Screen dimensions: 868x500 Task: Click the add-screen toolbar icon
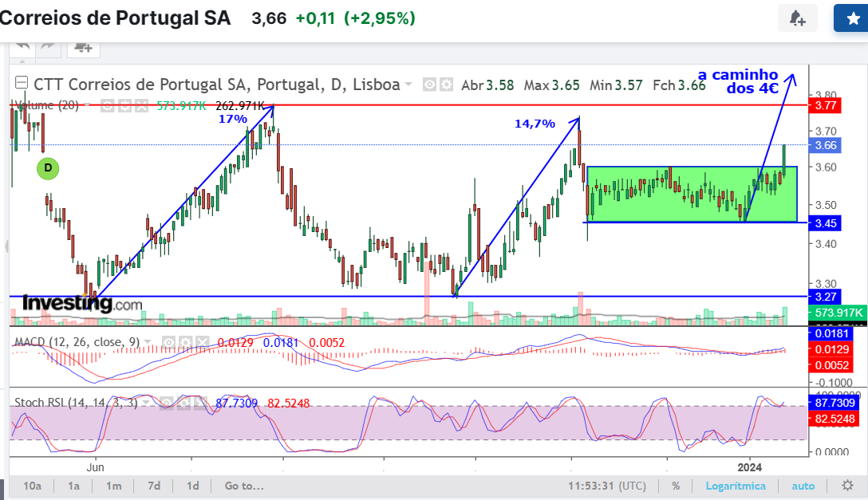84,48
